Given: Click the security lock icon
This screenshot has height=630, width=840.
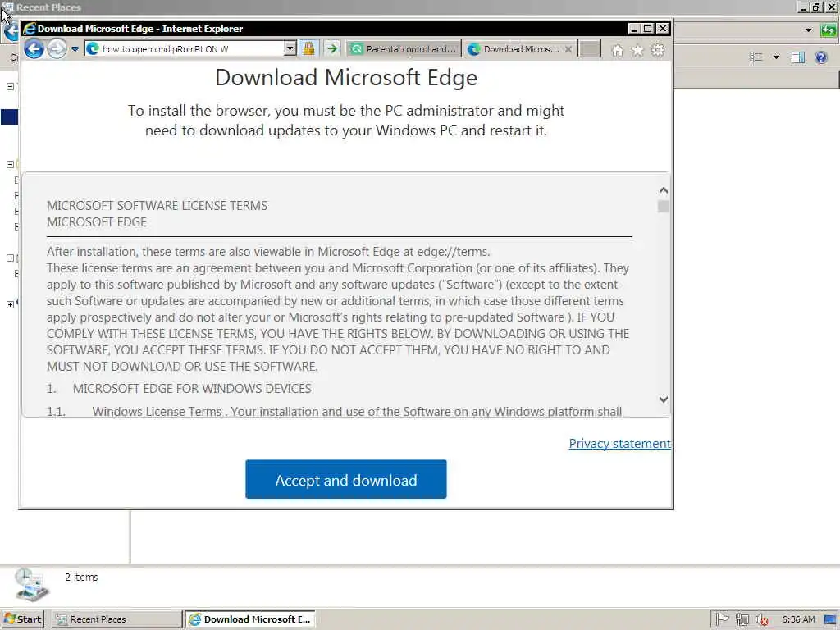Looking at the screenshot, I should pyautogui.click(x=309, y=48).
